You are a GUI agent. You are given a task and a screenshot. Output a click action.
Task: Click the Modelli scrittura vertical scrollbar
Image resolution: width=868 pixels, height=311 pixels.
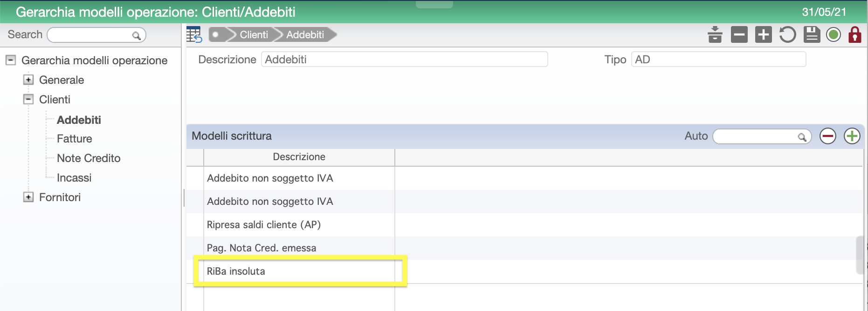tap(860, 255)
